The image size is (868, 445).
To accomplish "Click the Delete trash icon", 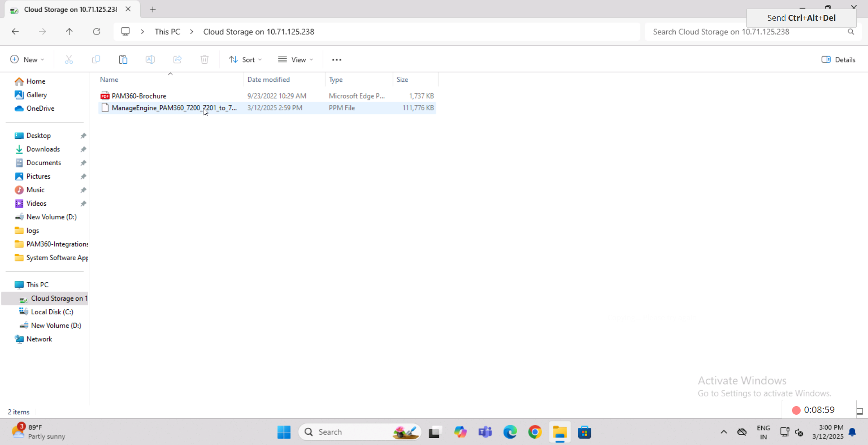I will click(204, 59).
